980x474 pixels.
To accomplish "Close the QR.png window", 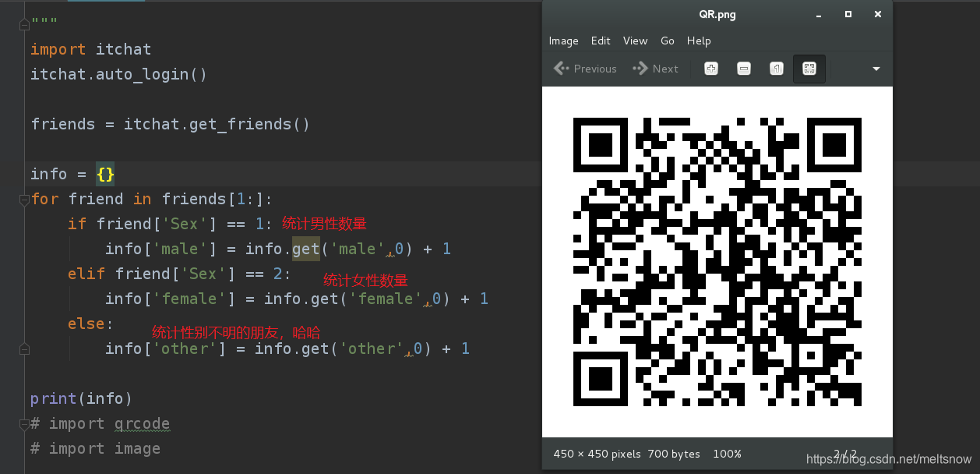I will point(878,14).
